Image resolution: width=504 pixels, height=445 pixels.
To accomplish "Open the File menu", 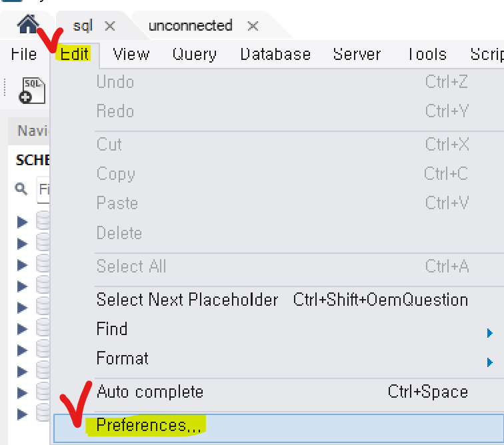I will pyautogui.click(x=24, y=55).
